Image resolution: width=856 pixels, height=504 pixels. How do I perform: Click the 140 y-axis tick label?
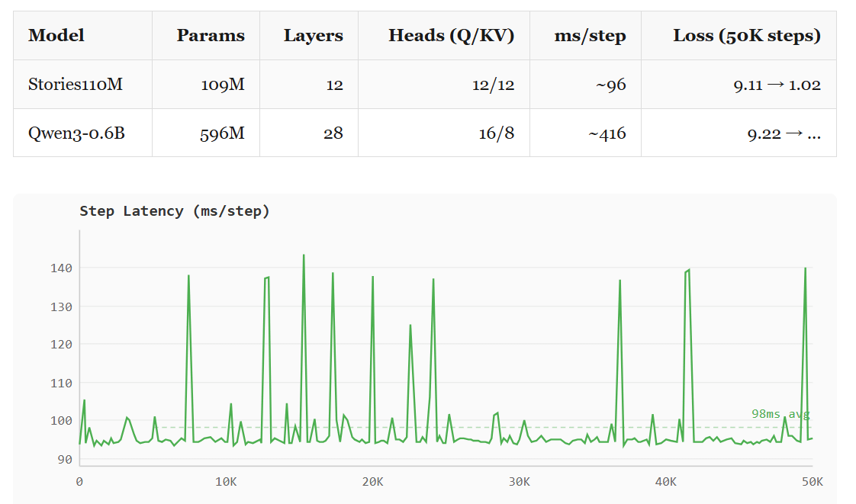coord(61,268)
